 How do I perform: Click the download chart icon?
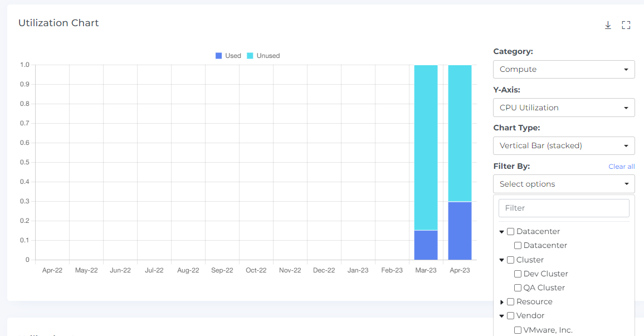608,25
